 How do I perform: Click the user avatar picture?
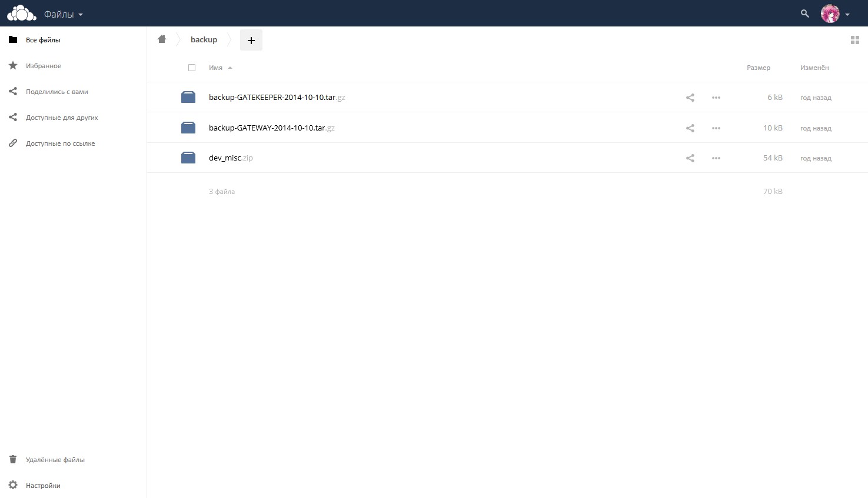click(830, 14)
